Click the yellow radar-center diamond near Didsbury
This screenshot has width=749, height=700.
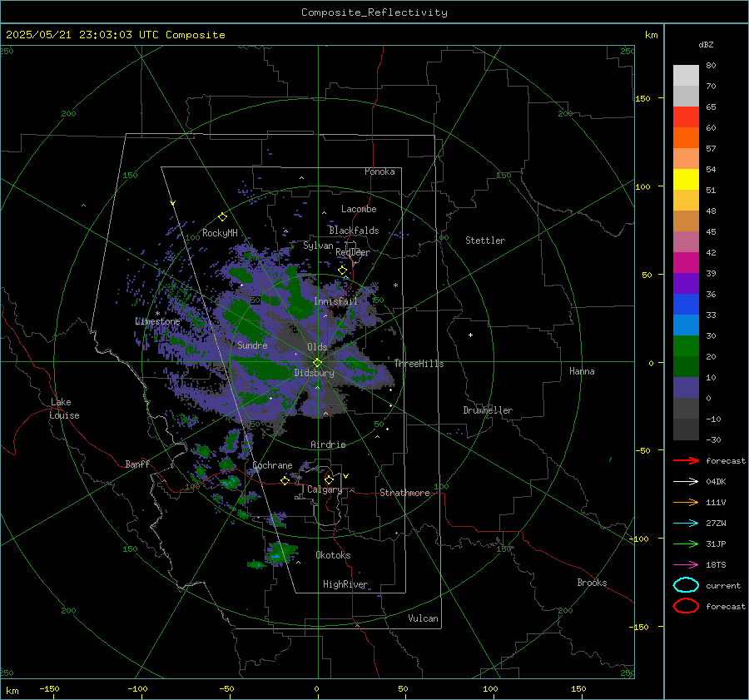coord(317,363)
